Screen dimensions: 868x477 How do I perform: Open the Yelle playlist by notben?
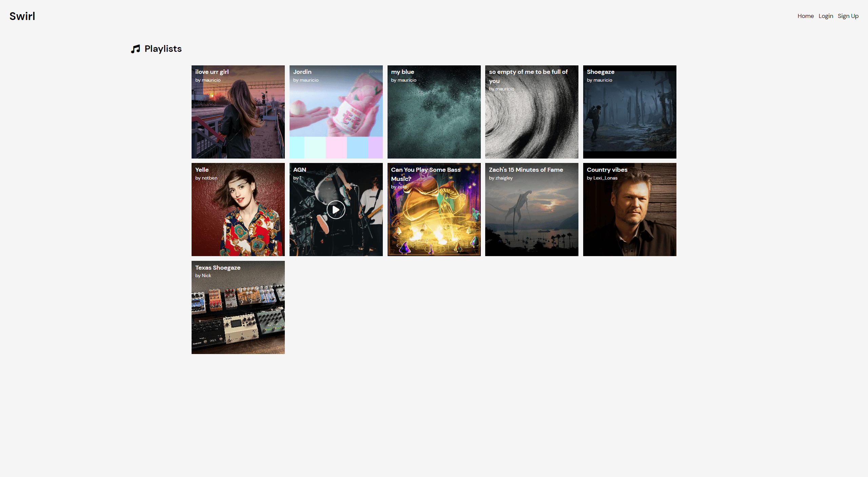coord(238,209)
